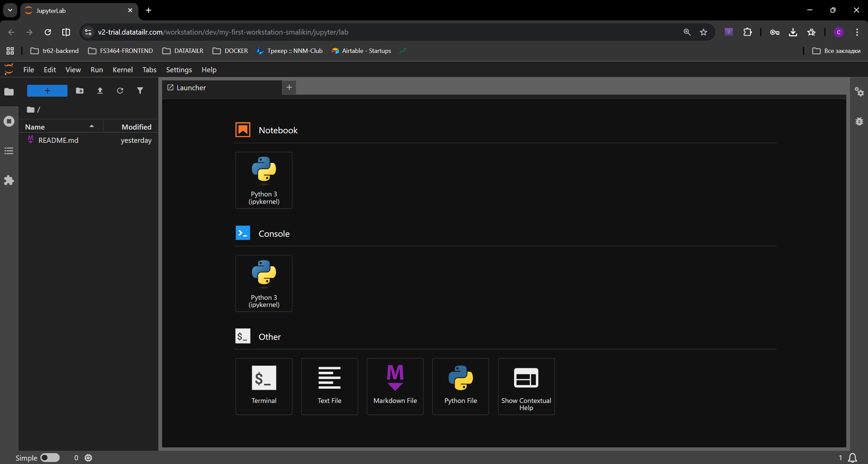Open browser Extensions puzzle icon

(x=748, y=32)
